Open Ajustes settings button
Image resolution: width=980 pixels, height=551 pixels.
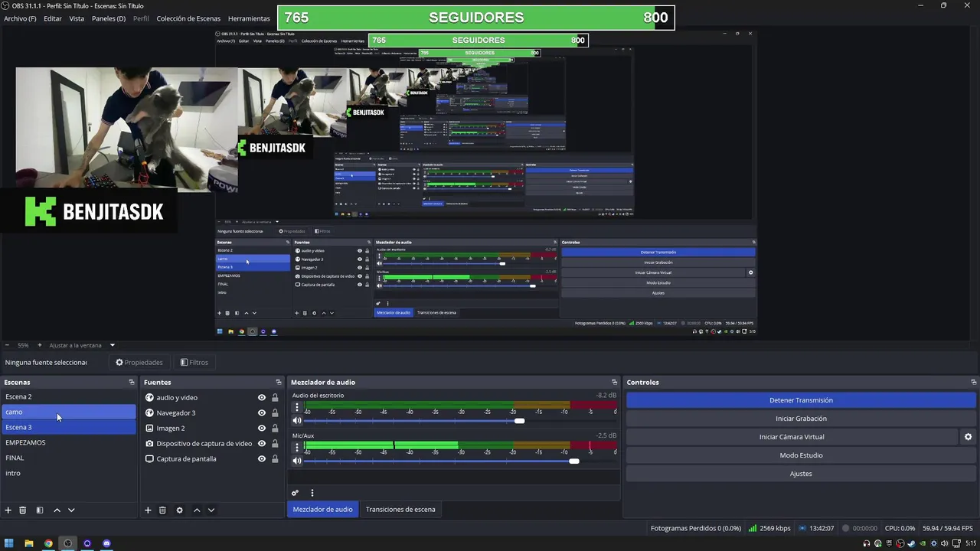[801, 474]
